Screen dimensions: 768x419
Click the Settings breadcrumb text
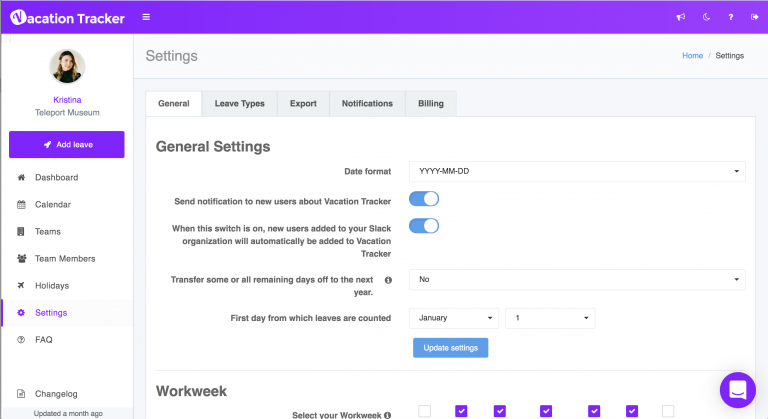tap(730, 56)
